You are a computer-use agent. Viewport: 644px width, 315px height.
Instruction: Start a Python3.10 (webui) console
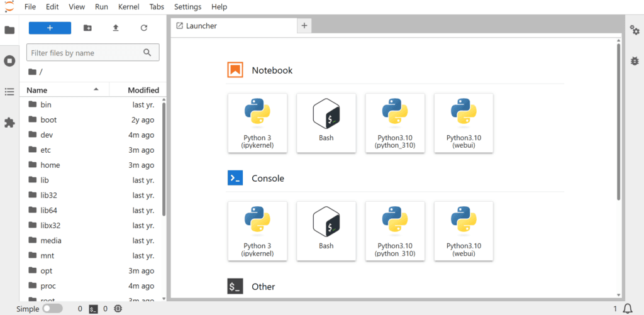[x=464, y=231]
